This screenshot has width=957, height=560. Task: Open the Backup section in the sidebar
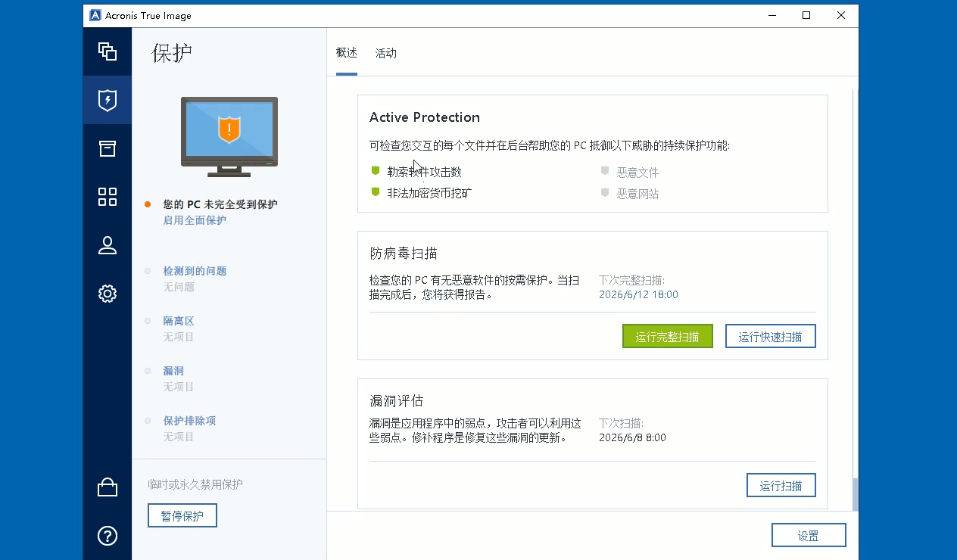click(x=108, y=51)
